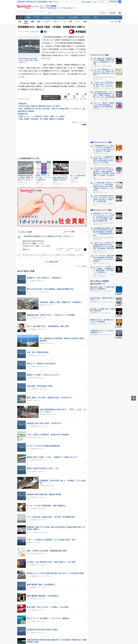The height and width of the screenshot is (644, 138).
Task: Open the トピックス一覧 link
Action: coord(115,22)
